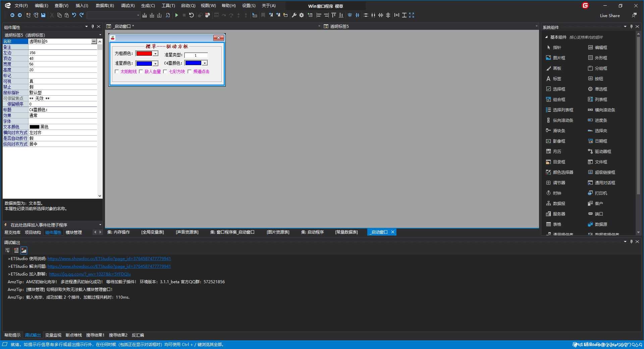Select the 超级链接框 hyperlink box component
Screen dimensions: 644x349
click(x=602, y=172)
